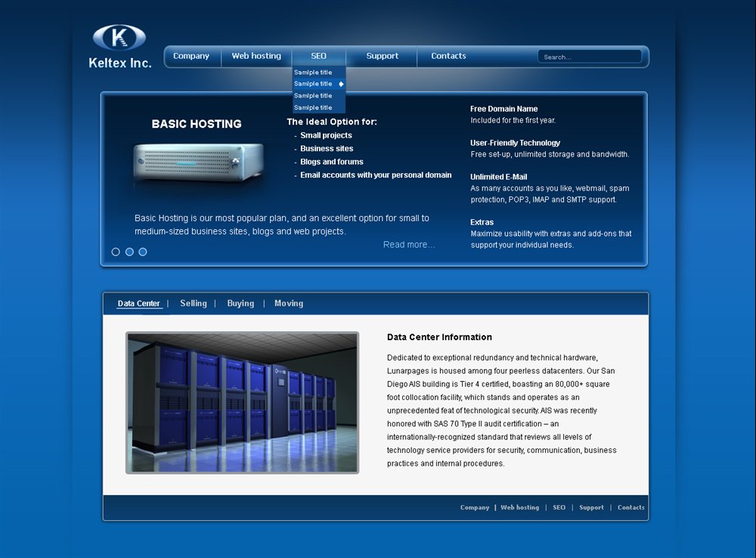Open the Contacts menu

tap(448, 56)
